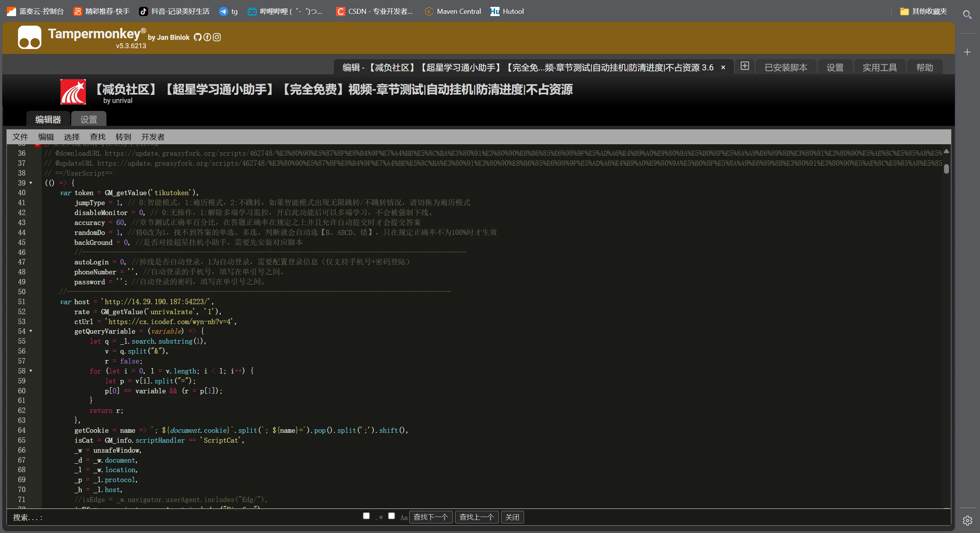980x533 pixels.
Task: Open the 文件 menu in the editor
Action: pos(20,137)
